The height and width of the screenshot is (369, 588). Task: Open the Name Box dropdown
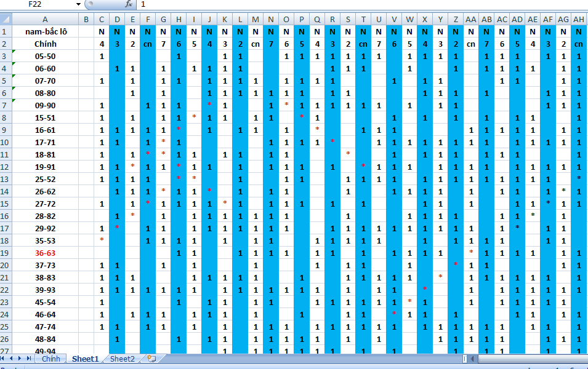click(78, 4)
